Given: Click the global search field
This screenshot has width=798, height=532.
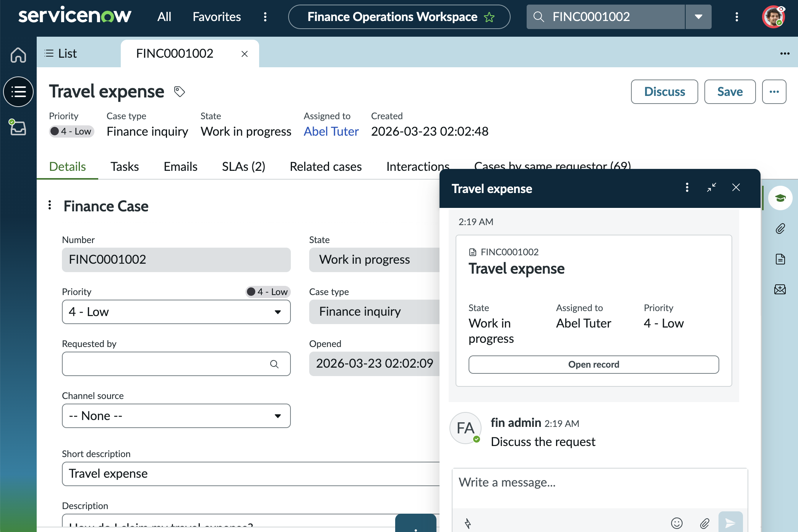Looking at the screenshot, I should point(606,17).
